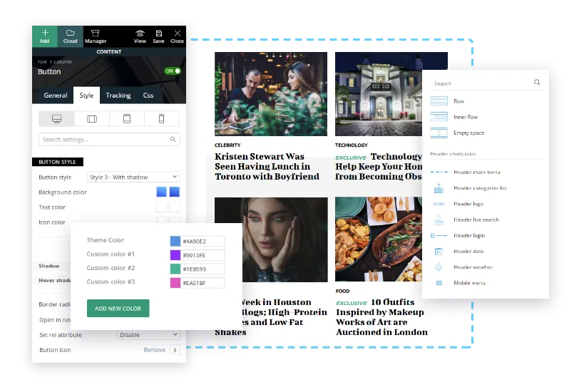Switch to the General tab
The height and width of the screenshot is (392, 579).
coord(56,96)
